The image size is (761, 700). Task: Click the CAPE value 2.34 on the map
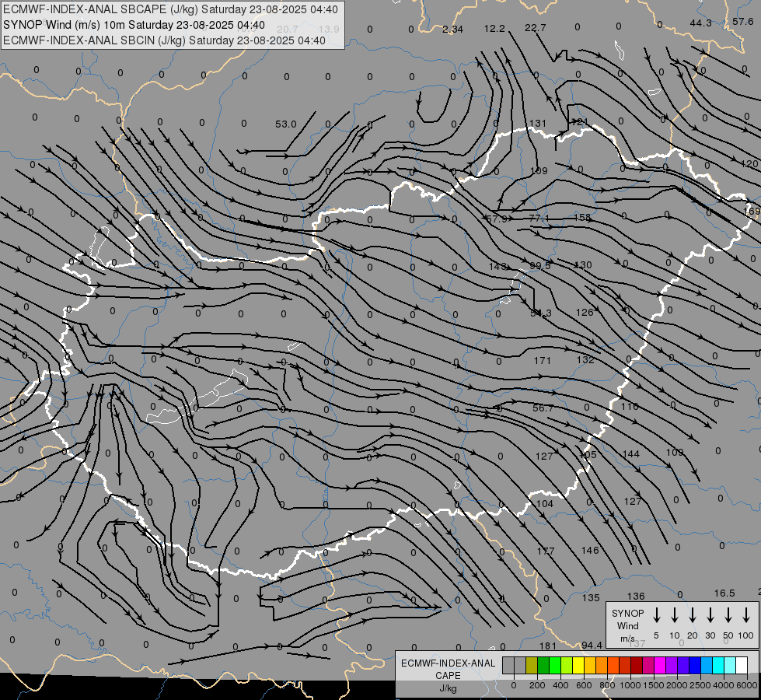452,29
